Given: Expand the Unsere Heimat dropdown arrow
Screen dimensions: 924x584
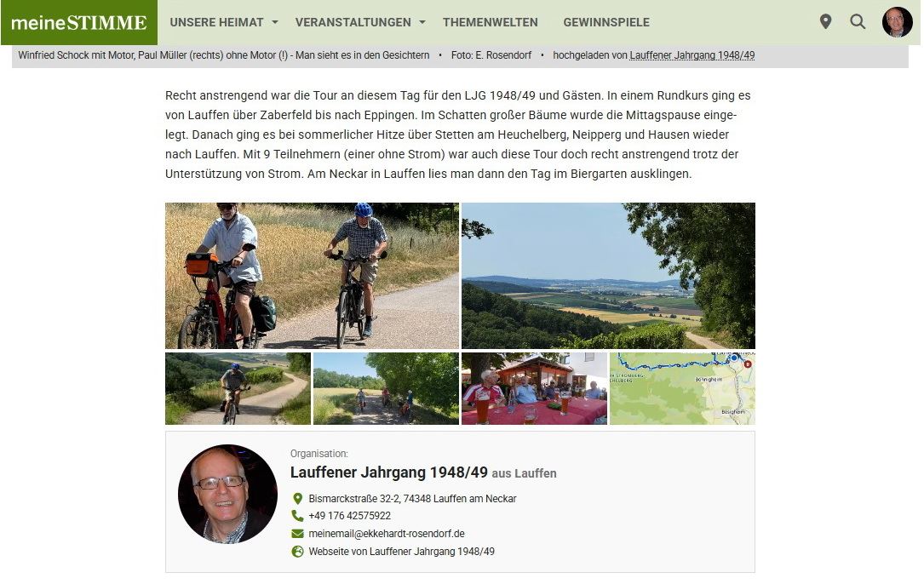Looking at the screenshot, I should point(274,22).
